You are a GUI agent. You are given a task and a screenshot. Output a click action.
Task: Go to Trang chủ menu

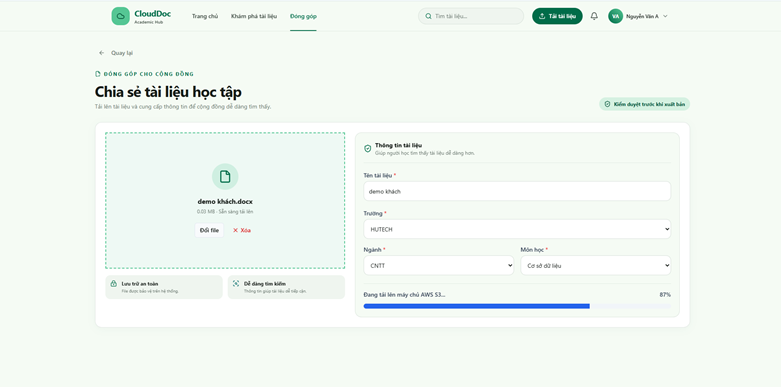(x=205, y=16)
